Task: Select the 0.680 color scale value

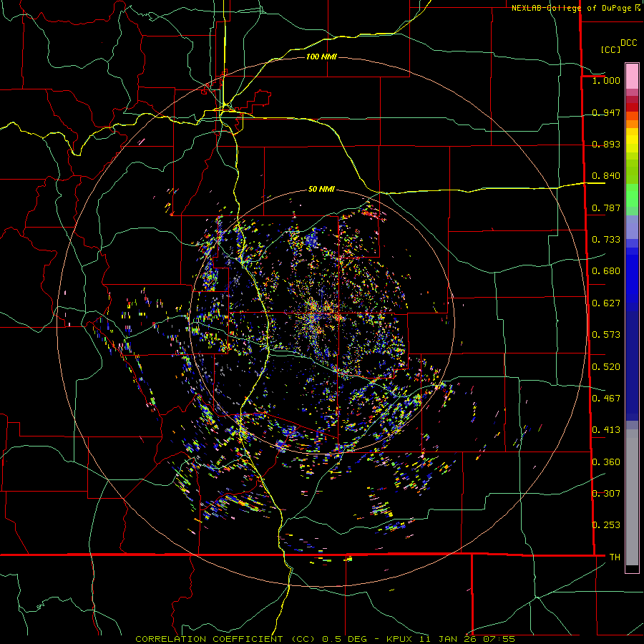Action: tap(606, 271)
